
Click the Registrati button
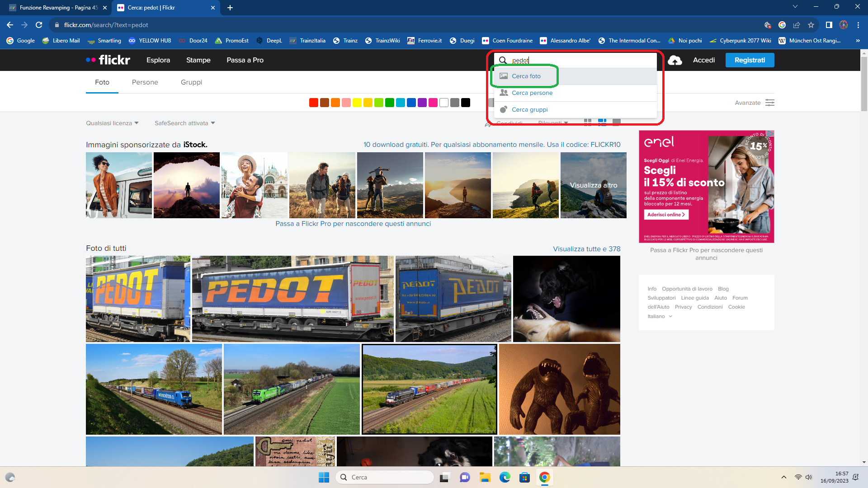coord(750,60)
